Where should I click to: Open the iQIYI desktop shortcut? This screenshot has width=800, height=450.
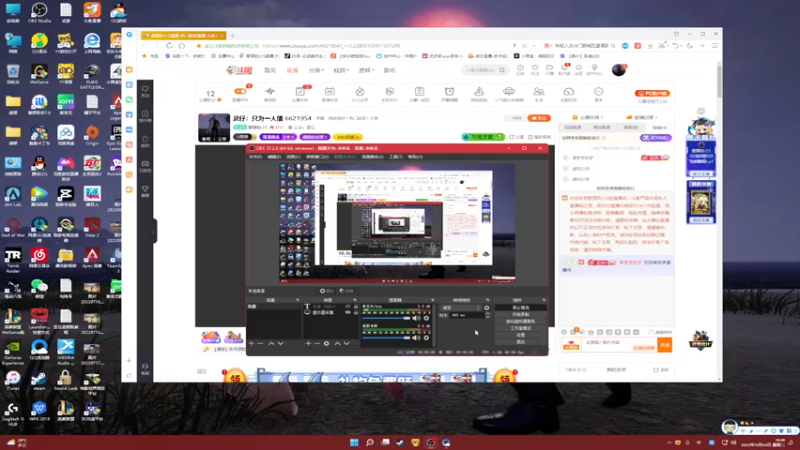[65, 105]
